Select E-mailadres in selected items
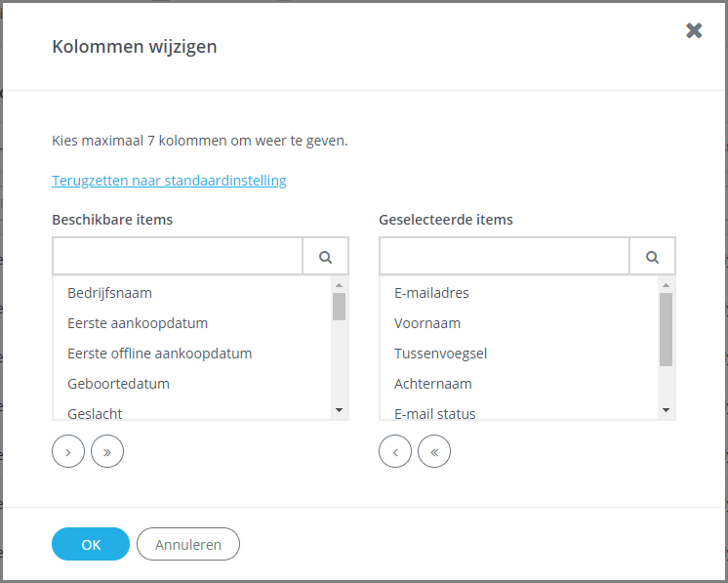The width and height of the screenshot is (728, 583). (519, 293)
